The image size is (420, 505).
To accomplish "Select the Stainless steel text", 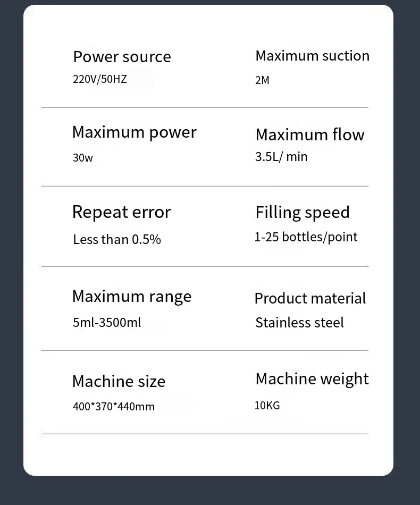I will [x=299, y=323].
